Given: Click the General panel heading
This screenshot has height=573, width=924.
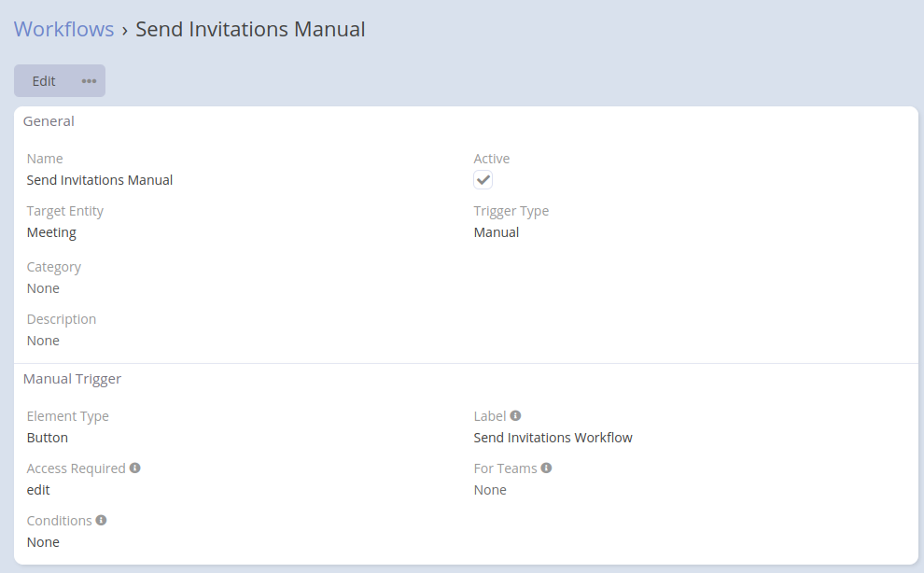Looking at the screenshot, I should click(x=49, y=121).
